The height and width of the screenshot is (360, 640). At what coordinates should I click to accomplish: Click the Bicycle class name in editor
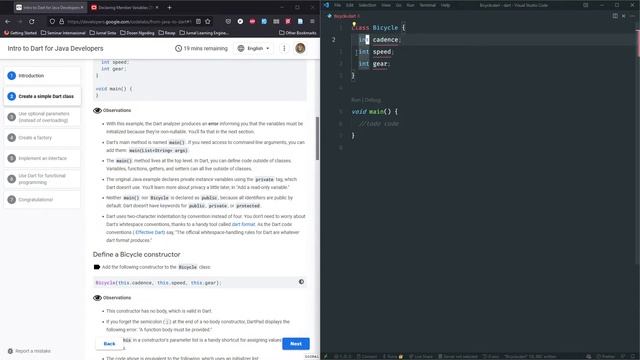[x=385, y=27]
